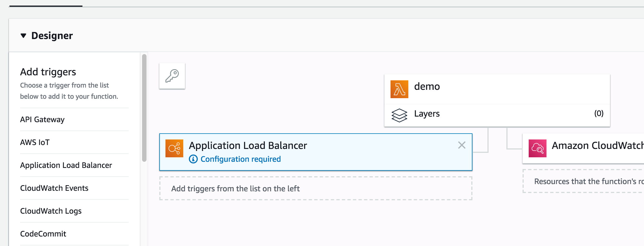Select the Amazon CloudWatch resource card
The width and height of the screenshot is (644, 246).
(583, 148)
